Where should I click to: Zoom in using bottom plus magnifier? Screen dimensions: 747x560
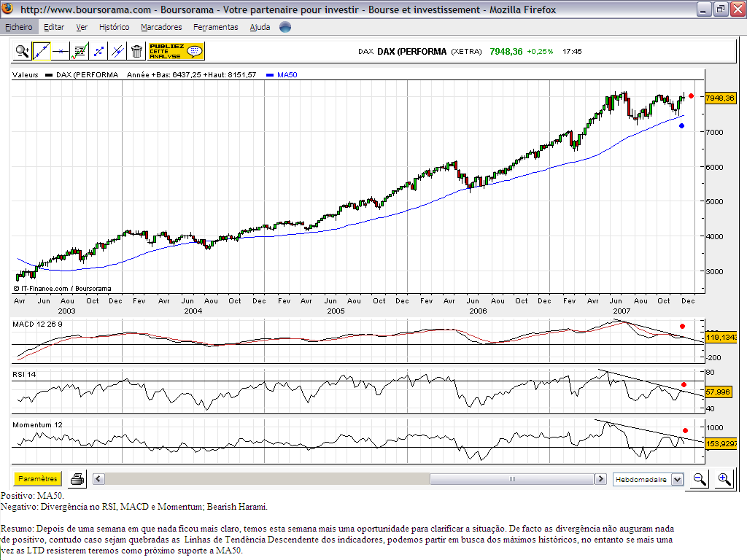[724, 479]
